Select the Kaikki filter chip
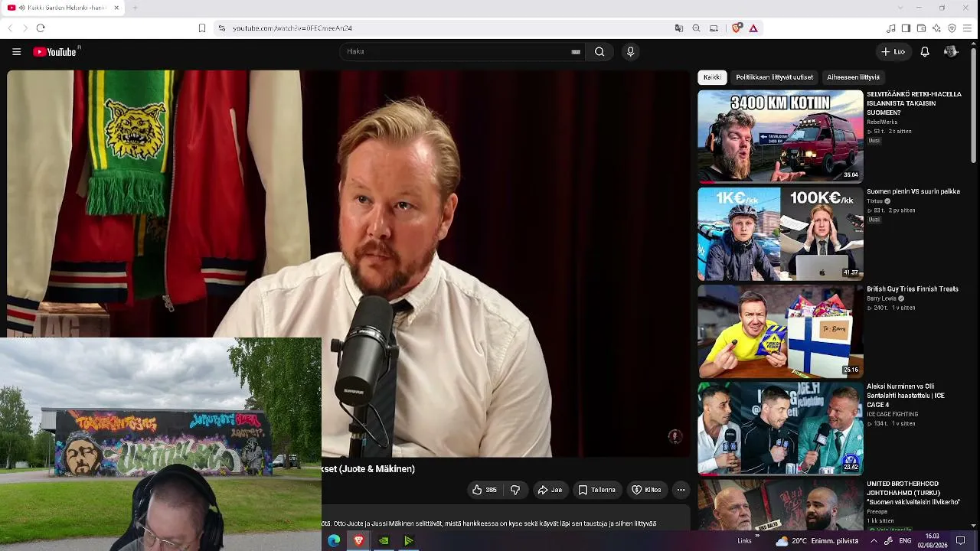 point(712,77)
